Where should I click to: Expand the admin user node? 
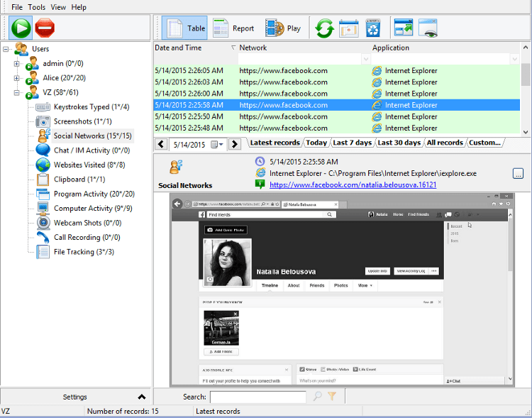pyautogui.click(x=16, y=63)
